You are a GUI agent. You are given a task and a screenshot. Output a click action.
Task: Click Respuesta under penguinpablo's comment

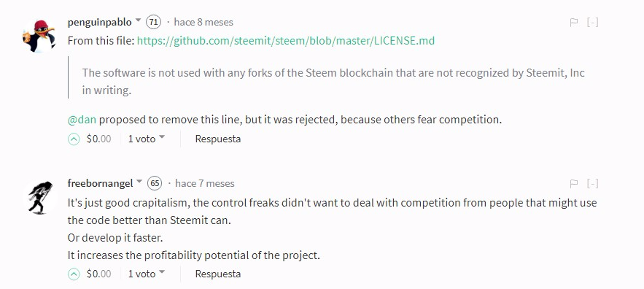click(217, 139)
